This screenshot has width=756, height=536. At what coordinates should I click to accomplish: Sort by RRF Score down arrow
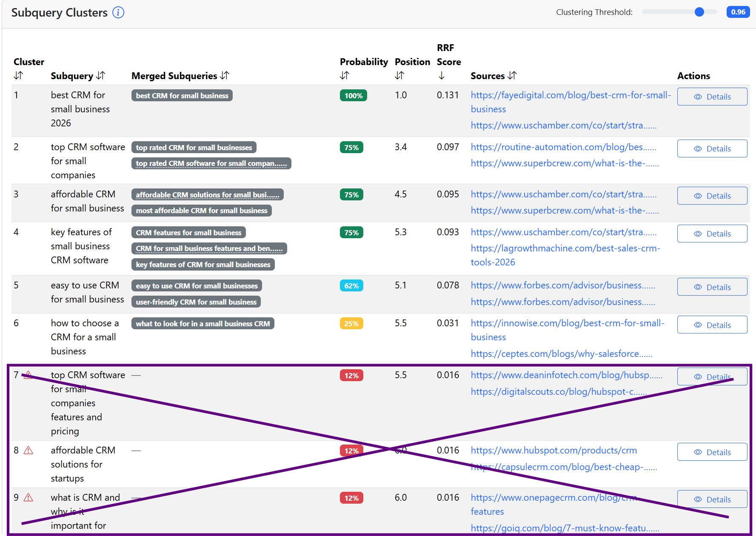tap(442, 76)
